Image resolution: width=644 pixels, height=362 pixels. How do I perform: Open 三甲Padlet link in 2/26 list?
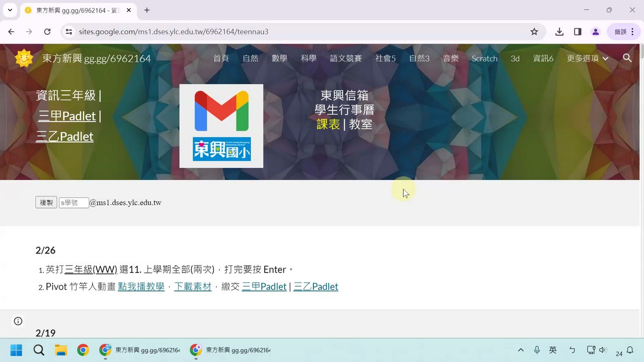tap(264, 287)
